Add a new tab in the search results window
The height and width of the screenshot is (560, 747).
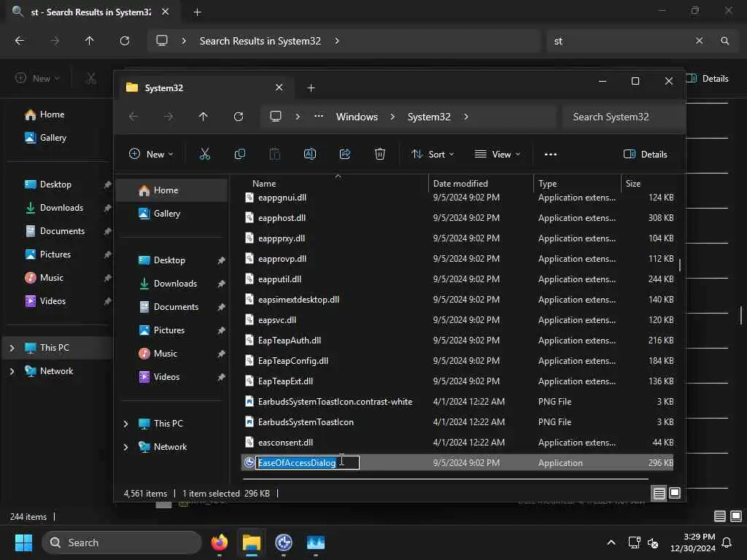197,12
